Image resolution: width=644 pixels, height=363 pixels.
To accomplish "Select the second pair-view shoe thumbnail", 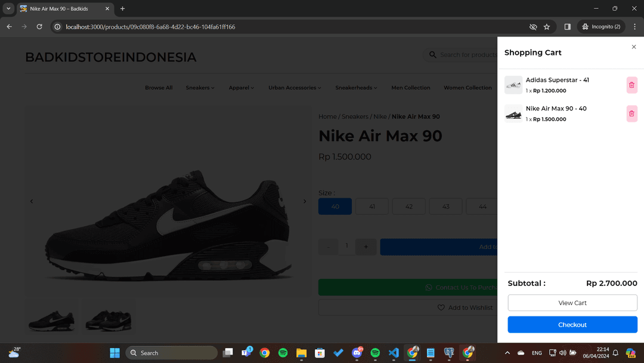I will coord(109,317).
